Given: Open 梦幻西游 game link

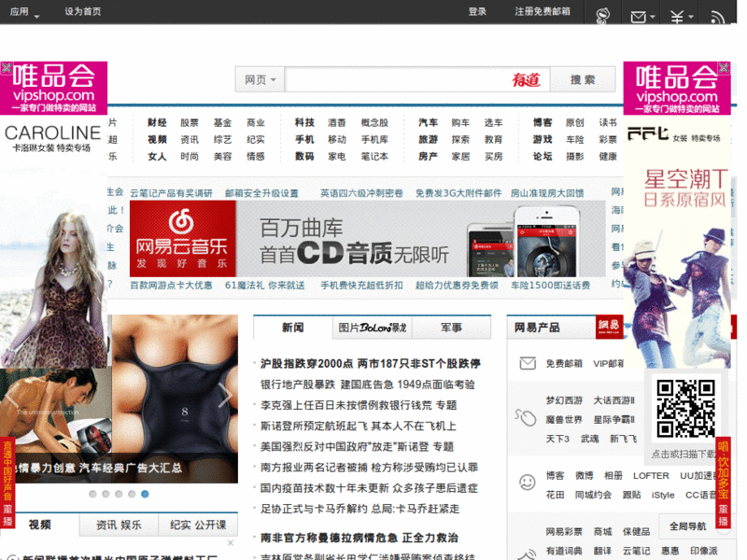Looking at the screenshot, I should coord(564,400).
